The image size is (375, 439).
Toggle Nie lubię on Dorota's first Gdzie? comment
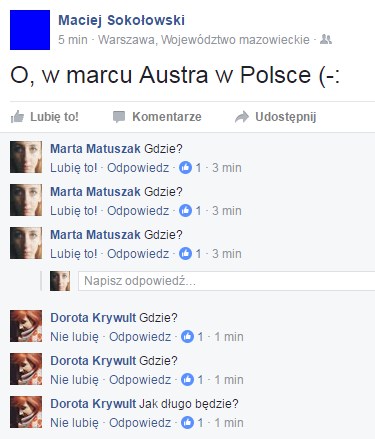(x=74, y=337)
